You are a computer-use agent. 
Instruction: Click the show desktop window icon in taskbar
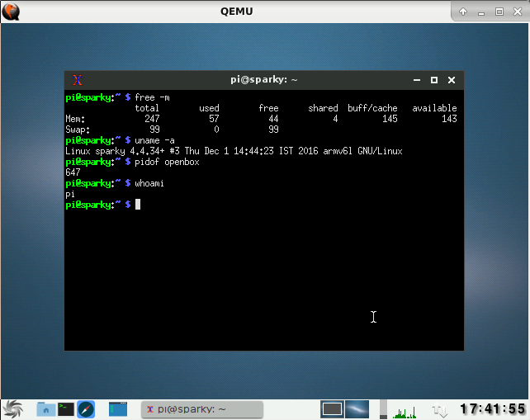point(118,409)
